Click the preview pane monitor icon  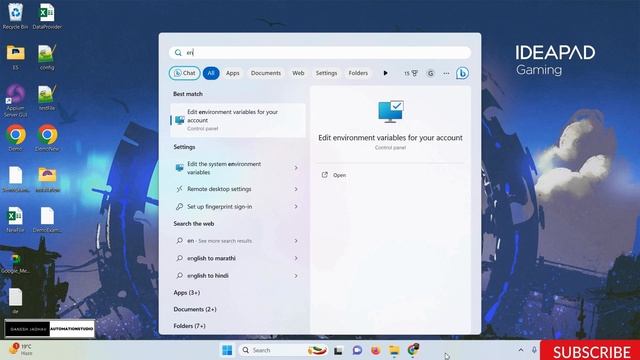[x=391, y=111]
